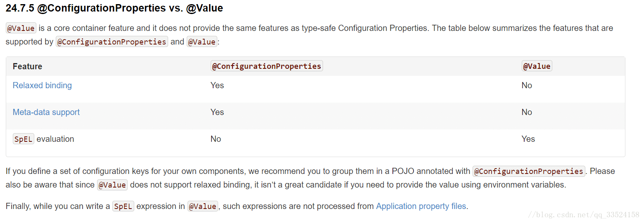Select the No cell in the SpEL evaluation row
This screenshot has height=223, width=644.
[x=216, y=139]
